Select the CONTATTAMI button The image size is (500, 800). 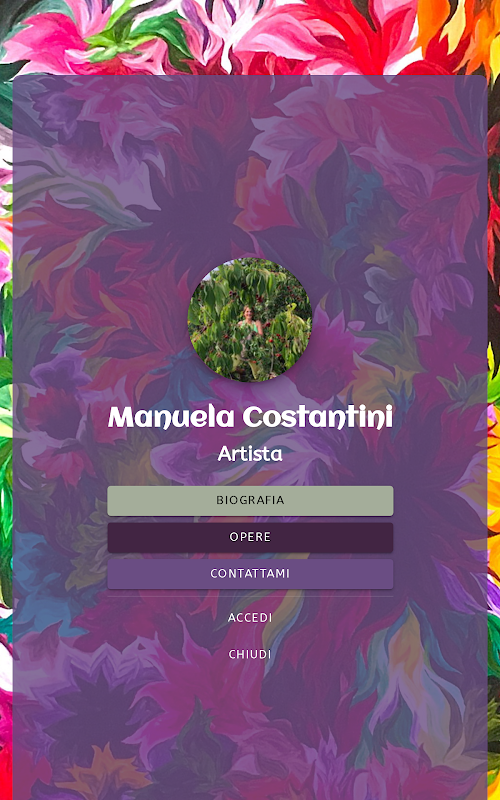[250, 574]
